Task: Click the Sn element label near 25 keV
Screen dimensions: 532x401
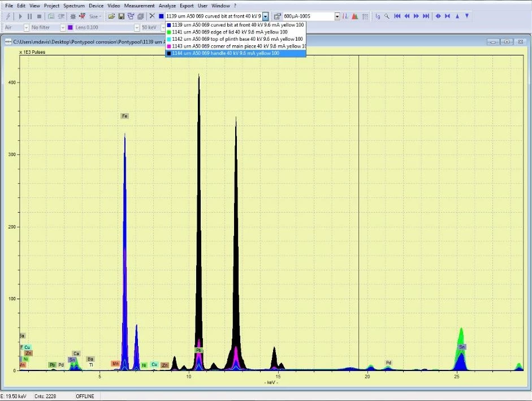Action: click(x=462, y=347)
